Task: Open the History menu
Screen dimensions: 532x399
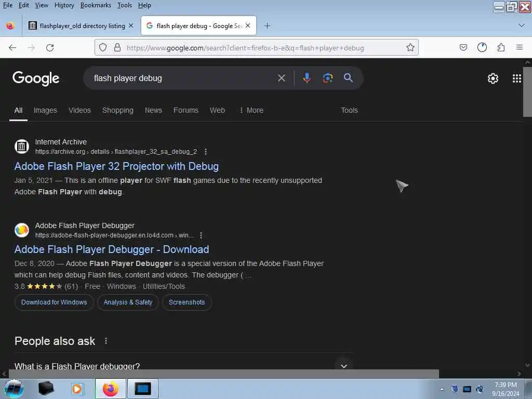Action: pyautogui.click(x=64, y=5)
